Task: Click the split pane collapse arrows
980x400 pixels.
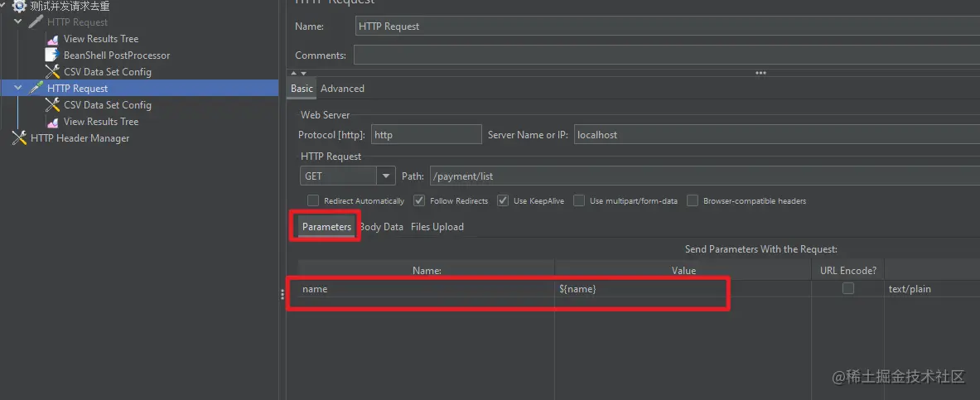Action: (x=299, y=73)
